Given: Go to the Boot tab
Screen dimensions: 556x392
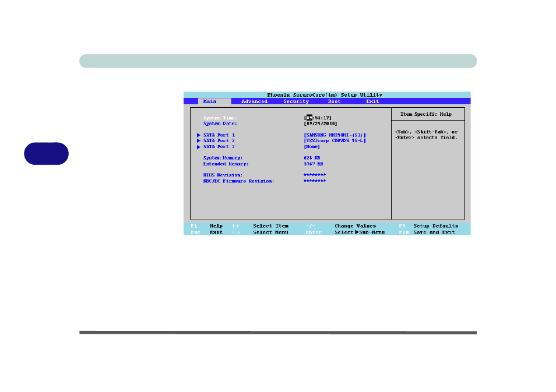Looking at the screenshot, I should [x=334, y=101].
